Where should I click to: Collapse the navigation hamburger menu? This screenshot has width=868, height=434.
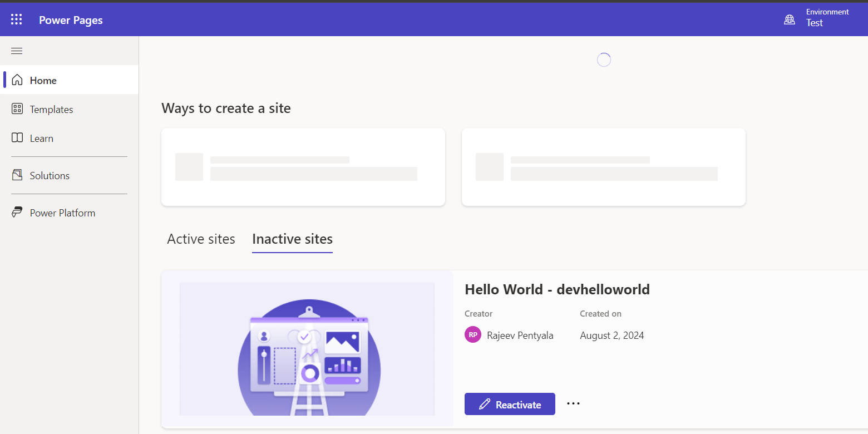click(x=17, y=51)
